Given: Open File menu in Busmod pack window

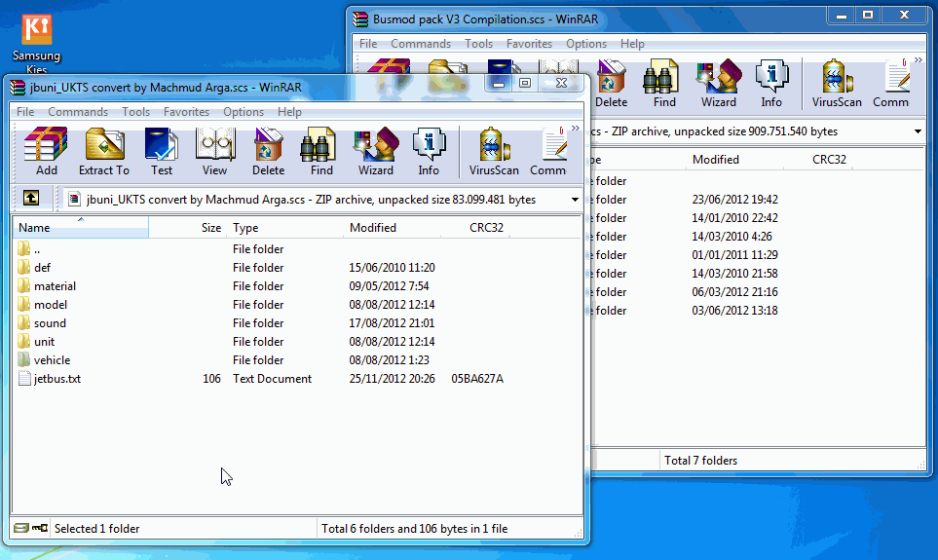Looking at the screenshot, I should point(368,44).
